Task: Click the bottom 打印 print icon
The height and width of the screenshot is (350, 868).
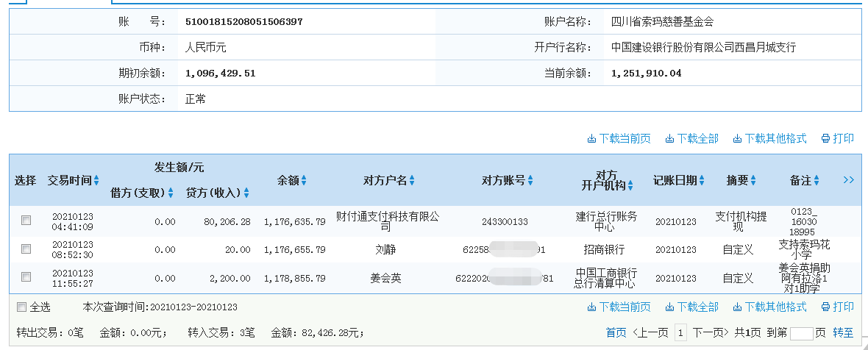Action: [x=826, y=307]
